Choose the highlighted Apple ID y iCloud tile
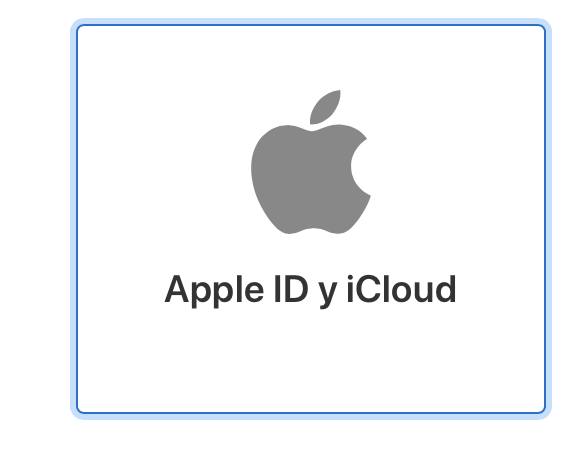This screenshot has height=472, width=570. [311, 219]
